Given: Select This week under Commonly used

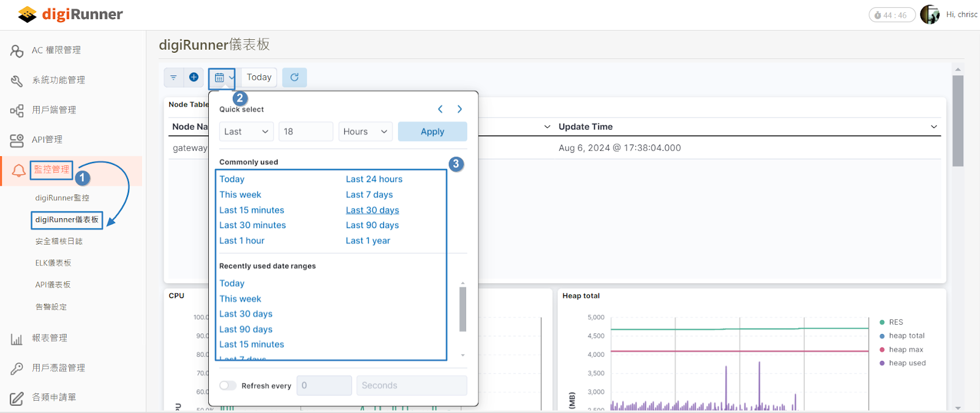Looking at the screenshot, I should coord(240,194).
